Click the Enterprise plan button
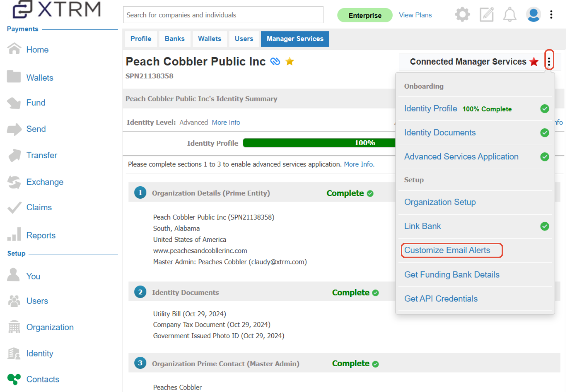 (x=365, y=15)
